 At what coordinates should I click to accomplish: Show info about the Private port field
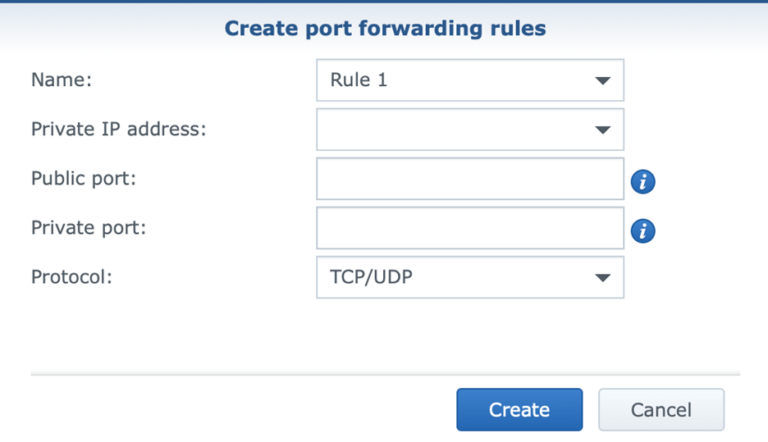[643, 231]
